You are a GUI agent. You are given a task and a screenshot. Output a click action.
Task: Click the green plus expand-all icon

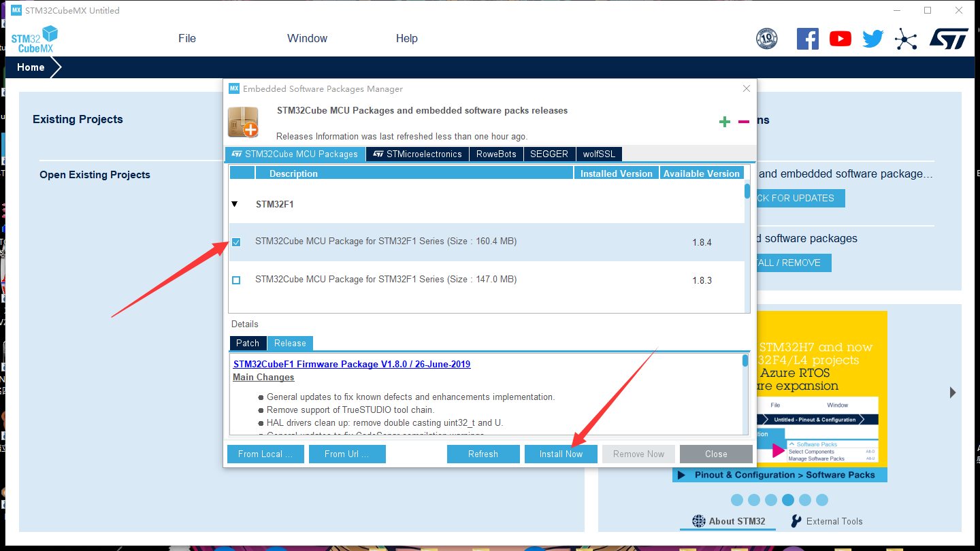point(725,122)
